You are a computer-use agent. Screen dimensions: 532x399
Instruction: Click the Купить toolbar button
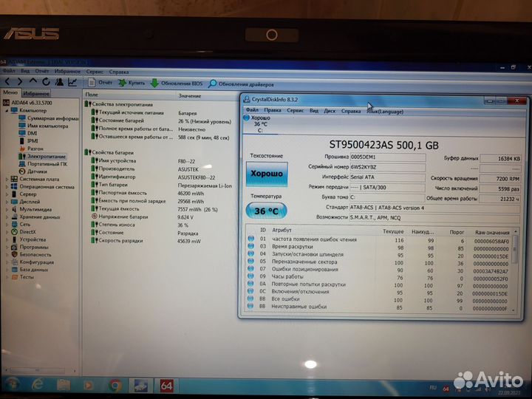(x=132, y=83)
